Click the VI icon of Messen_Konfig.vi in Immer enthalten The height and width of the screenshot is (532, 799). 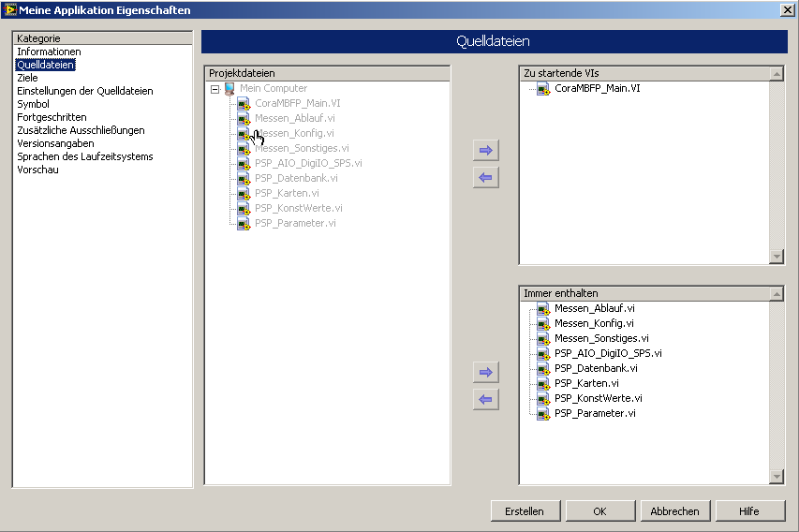click(x=543, y=324)
